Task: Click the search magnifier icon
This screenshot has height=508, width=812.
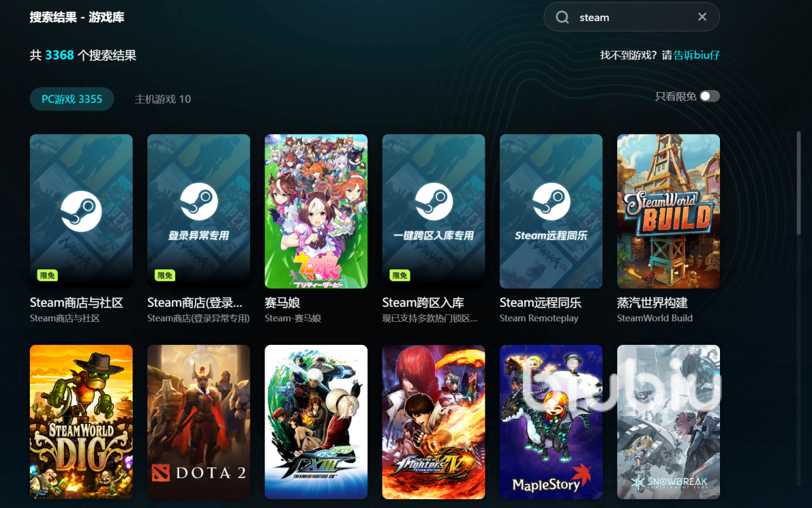Action: [x=562, y=17]
